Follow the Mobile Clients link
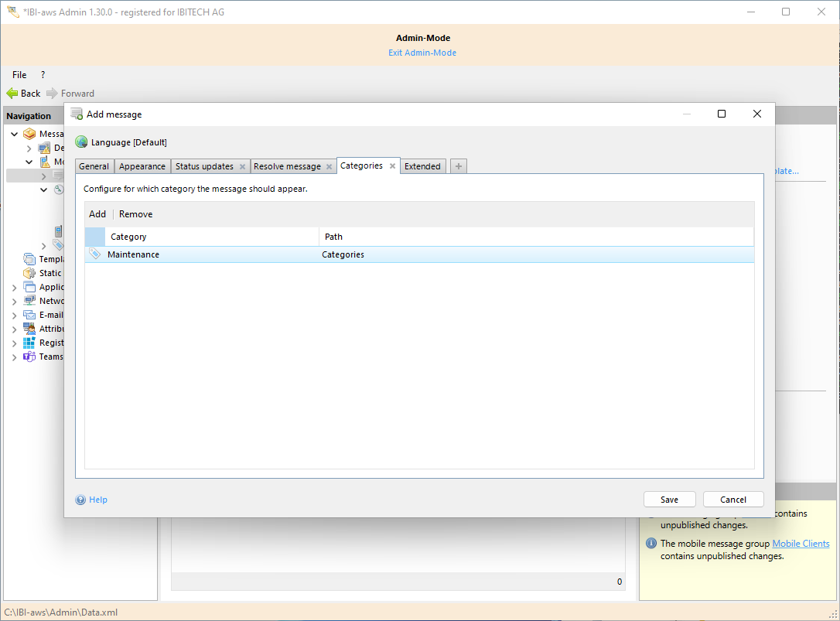 point(800,543)
